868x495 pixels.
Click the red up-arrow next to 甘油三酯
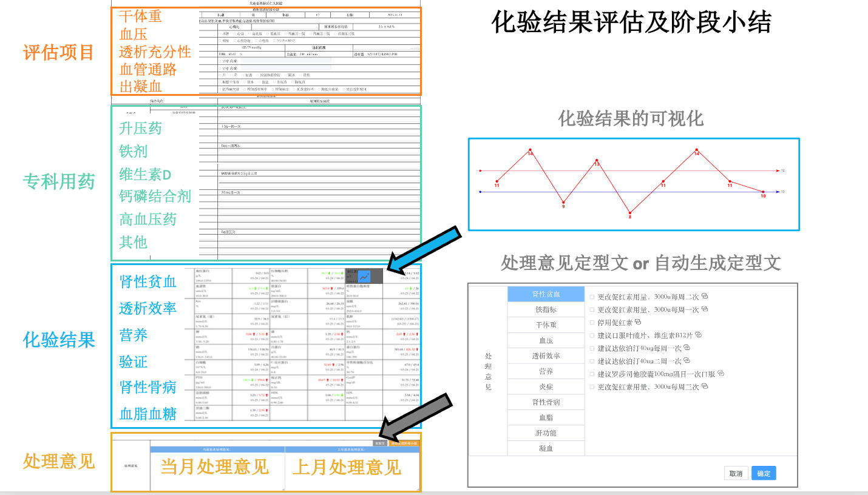coord(267,411)
